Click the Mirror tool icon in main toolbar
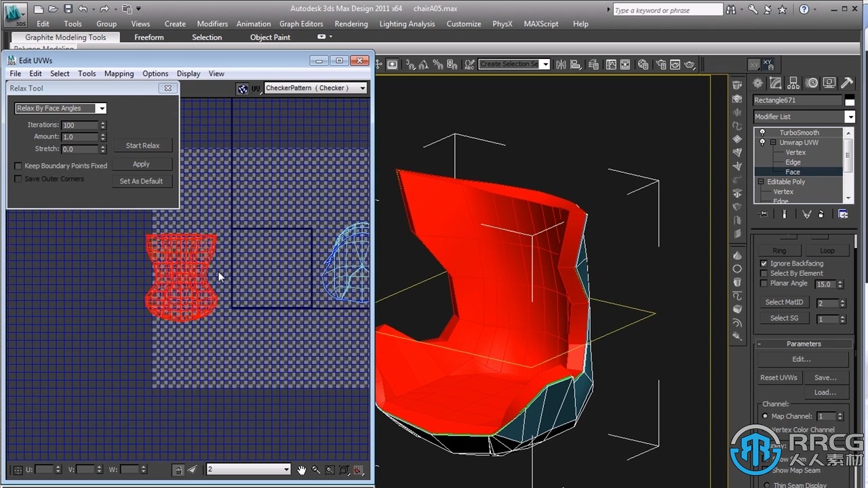This screenshot has width=868, height=488. tap(561, 64)
